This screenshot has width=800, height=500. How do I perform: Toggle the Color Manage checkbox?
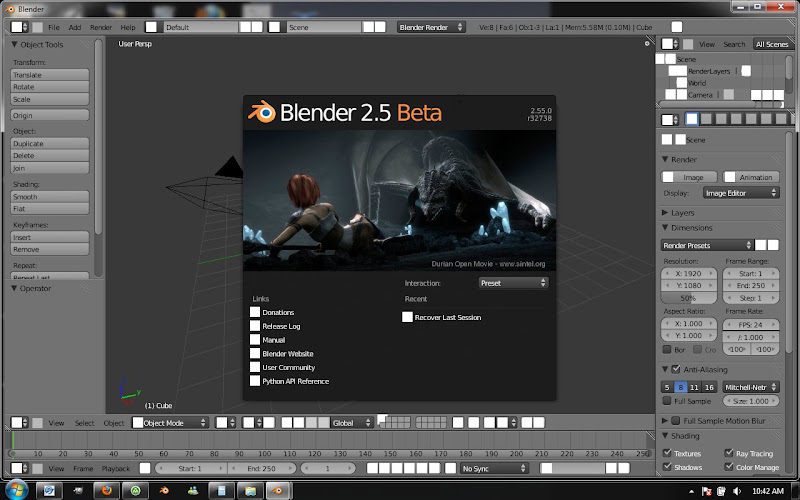tap(729, 466)
